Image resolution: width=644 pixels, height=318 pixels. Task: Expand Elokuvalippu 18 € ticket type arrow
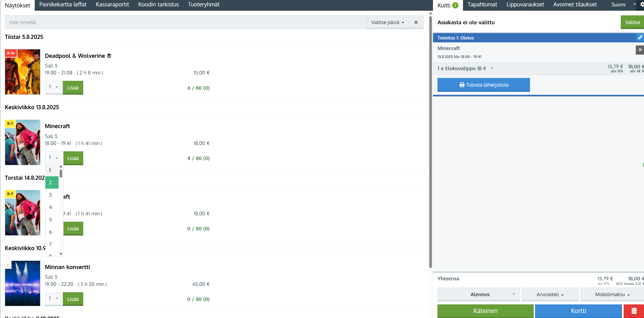492,68
